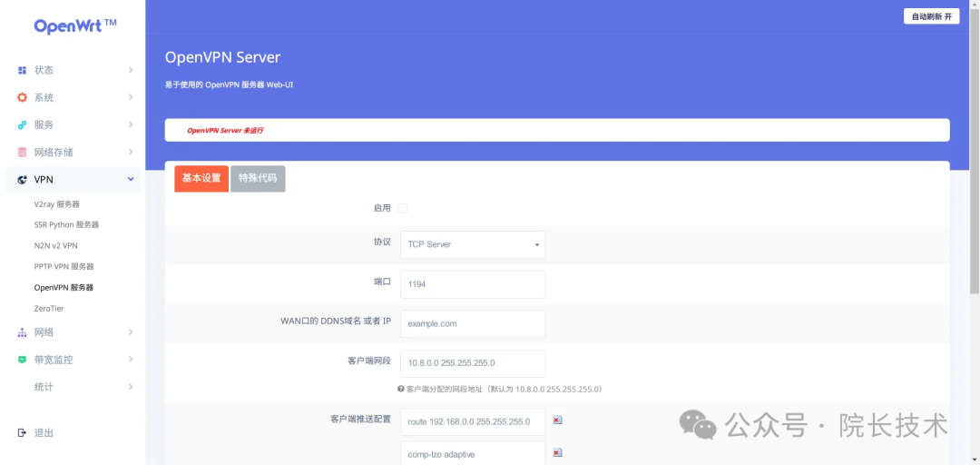Click the WAN DDNS example.com field

click(473, 323)
